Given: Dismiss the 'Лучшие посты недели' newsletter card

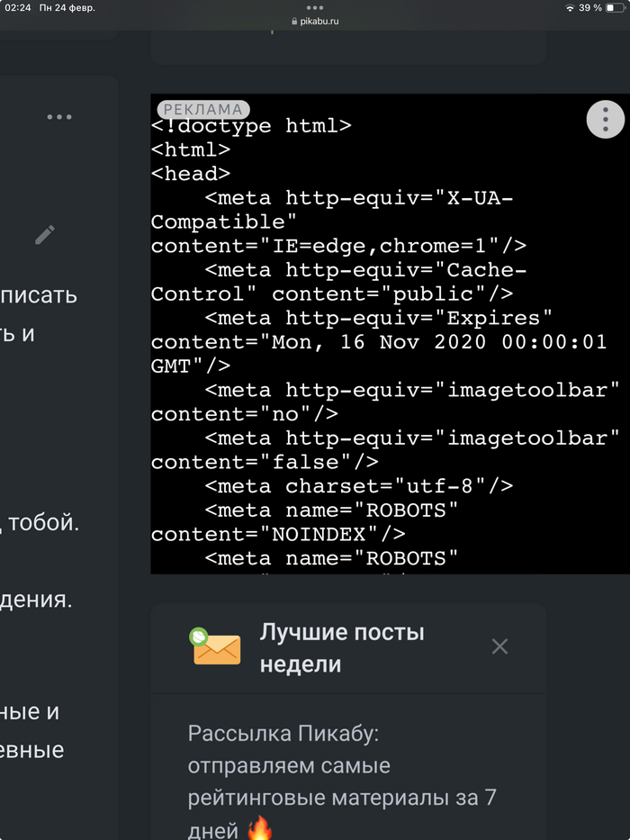Looking at the screenshot, I should tap(499, 646).
